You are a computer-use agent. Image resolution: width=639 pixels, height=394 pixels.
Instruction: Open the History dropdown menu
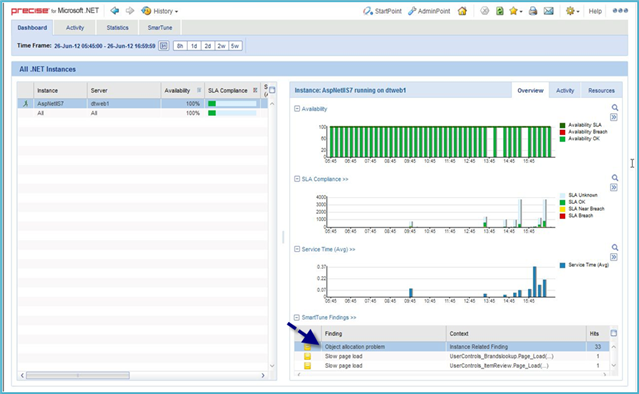coord(159,11)
